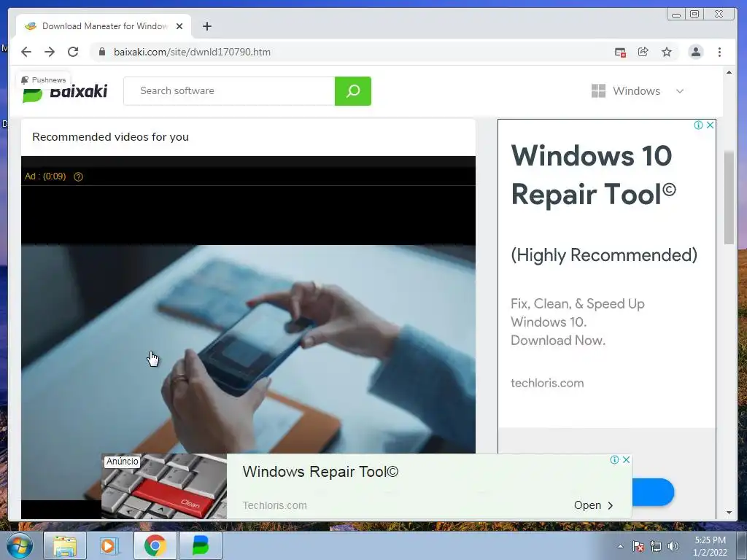Open a new browser tab
The height and width of the screenshot is (560, 747).
(206, 26)
